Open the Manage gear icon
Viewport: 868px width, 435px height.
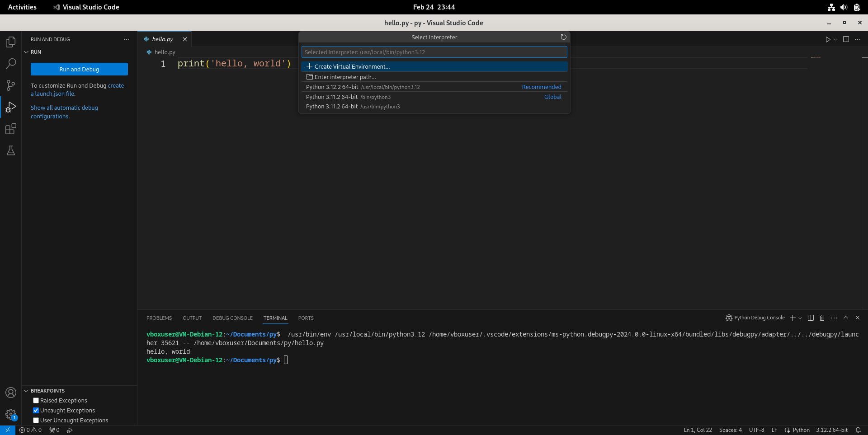click(11, 414)
